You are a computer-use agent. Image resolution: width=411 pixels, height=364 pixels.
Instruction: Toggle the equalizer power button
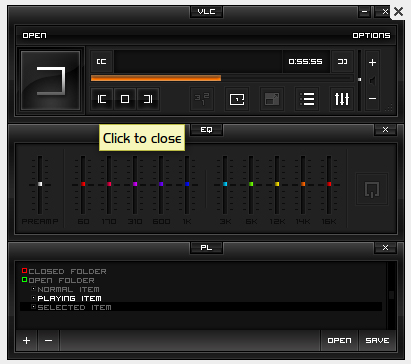(x=372, y=189)
